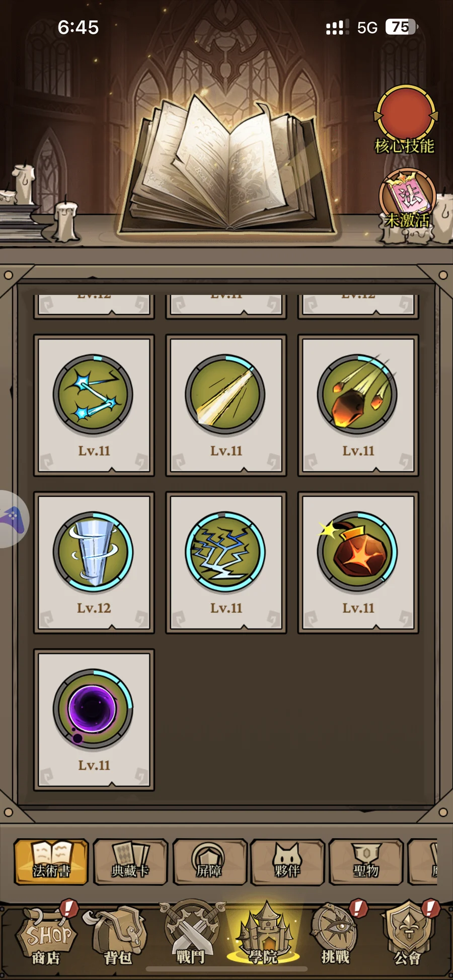Image resolution: width=453 pixels, height=980 pixels.
Task: Select the meteor shower spell card
Action: 358,406
